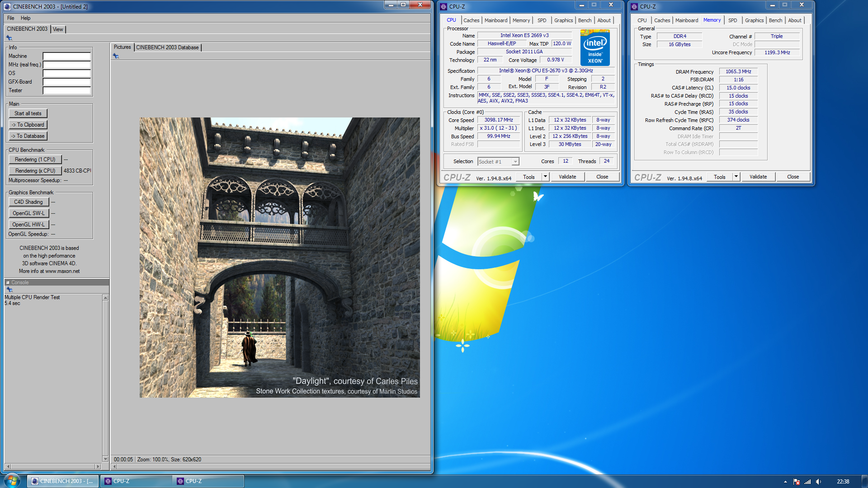
Task: Open SPD tab in first CPU-Z window
Action: (x=542, y=20)
